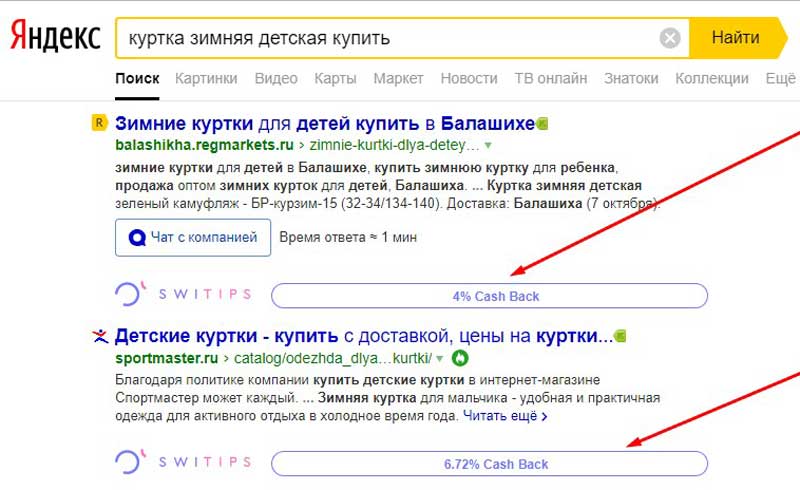The width and height of the screenshot is (800, 490).
Task: Expand the dropdown arrow after sportmaster URL
Action: click(x=440, y=358)
